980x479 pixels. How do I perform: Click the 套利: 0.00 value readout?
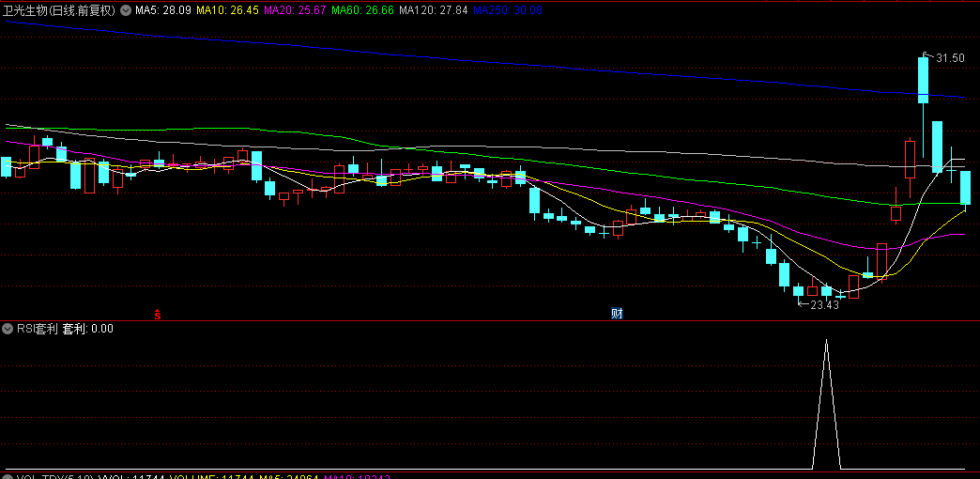pos(88,329)
